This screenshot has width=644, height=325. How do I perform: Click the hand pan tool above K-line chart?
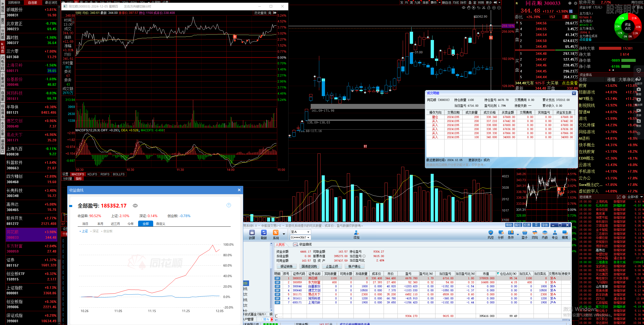pos(469,8)
